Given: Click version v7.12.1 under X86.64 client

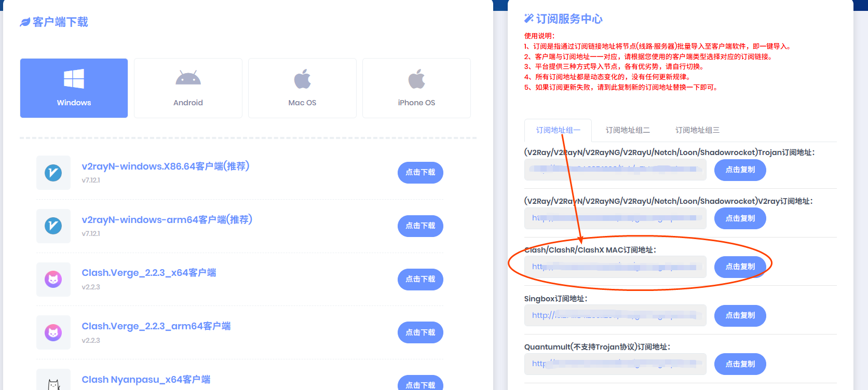Looking at the screenshot, I should (x=91, y=180).
